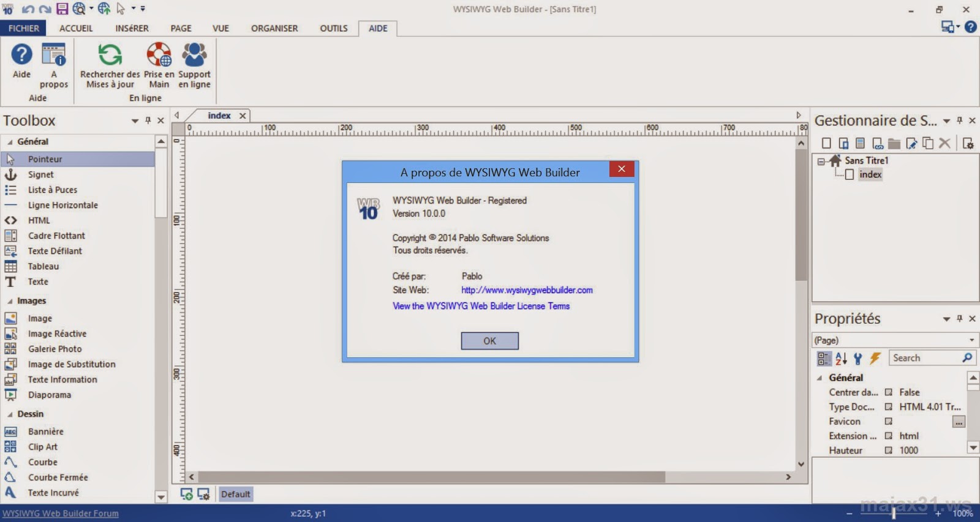Open Prise en Main online guide
This screenshot has height=522, width=980.
tap(159, 65)
